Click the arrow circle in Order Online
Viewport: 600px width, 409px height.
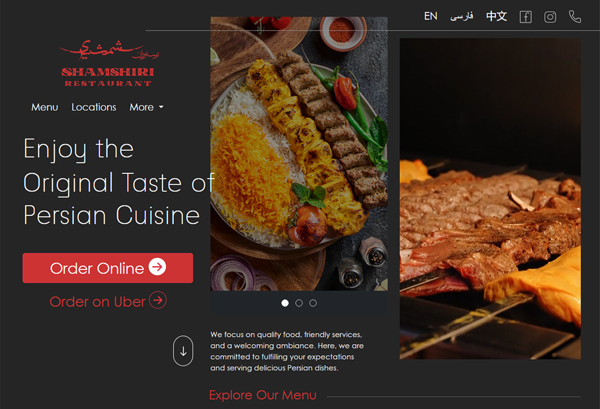[x=157, y=267]
